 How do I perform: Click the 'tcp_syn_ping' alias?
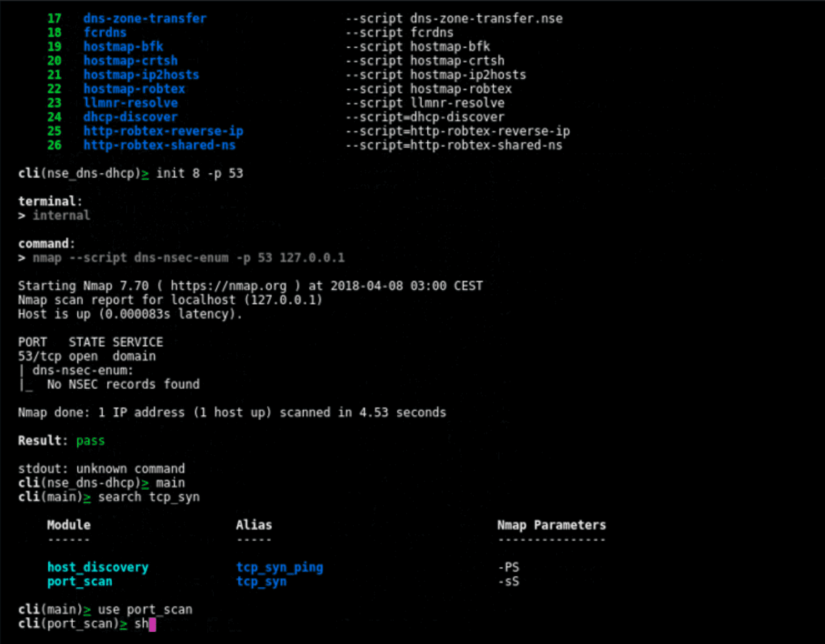click(x=279, y=567)
